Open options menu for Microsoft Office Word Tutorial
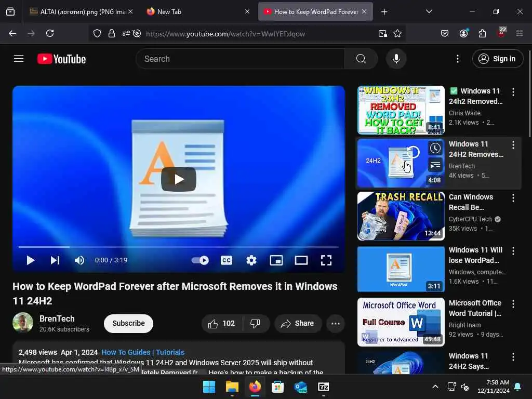532x399 pixels. (x=513, y=304)
